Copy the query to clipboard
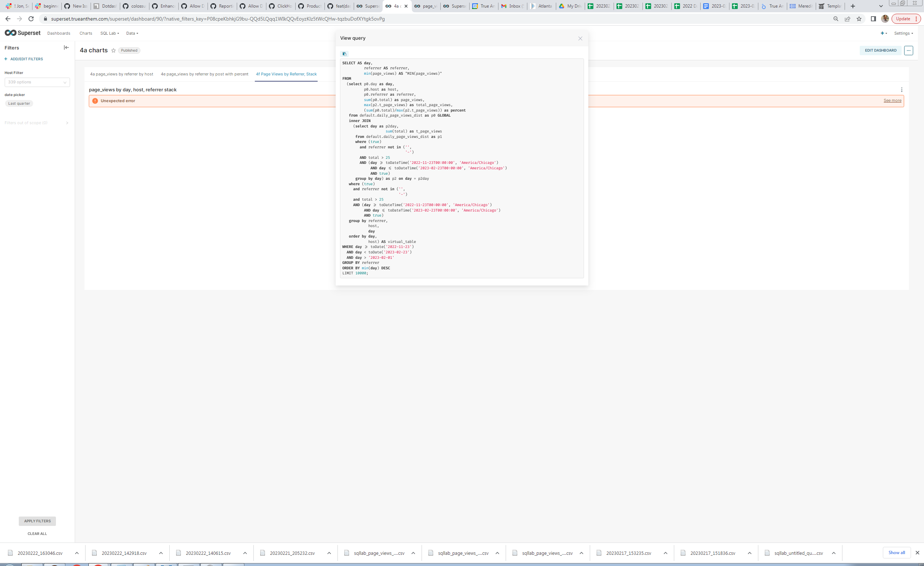Image resolution: width=924 pixels, height=566 pixels. [344, 54]
